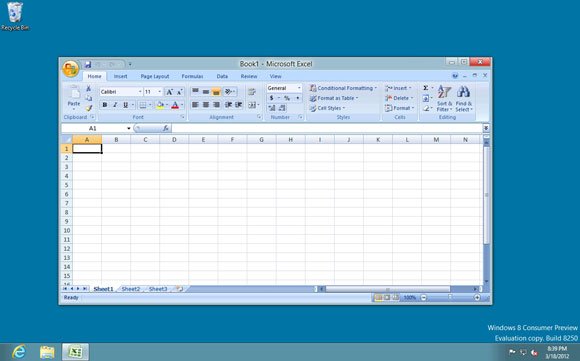The height and width of the screenshot is (361, 580).
Task: Switch to the Data tab
Action: tap(222, 76)
